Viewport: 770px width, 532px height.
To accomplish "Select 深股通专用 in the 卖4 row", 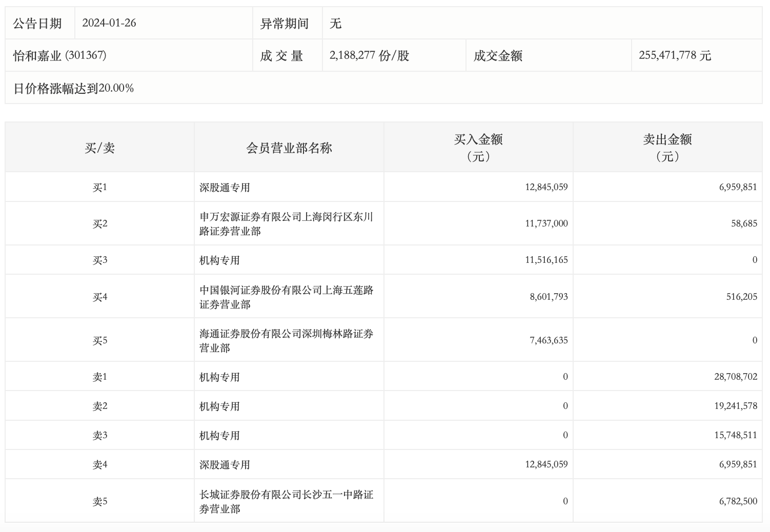I will 225,464.
